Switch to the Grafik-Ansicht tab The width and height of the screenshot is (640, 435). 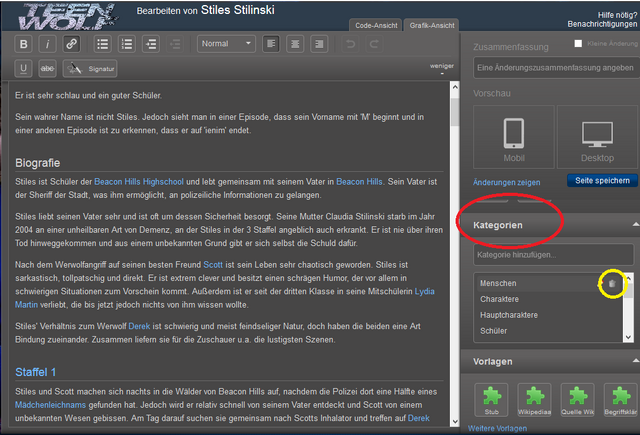(432, 25)
